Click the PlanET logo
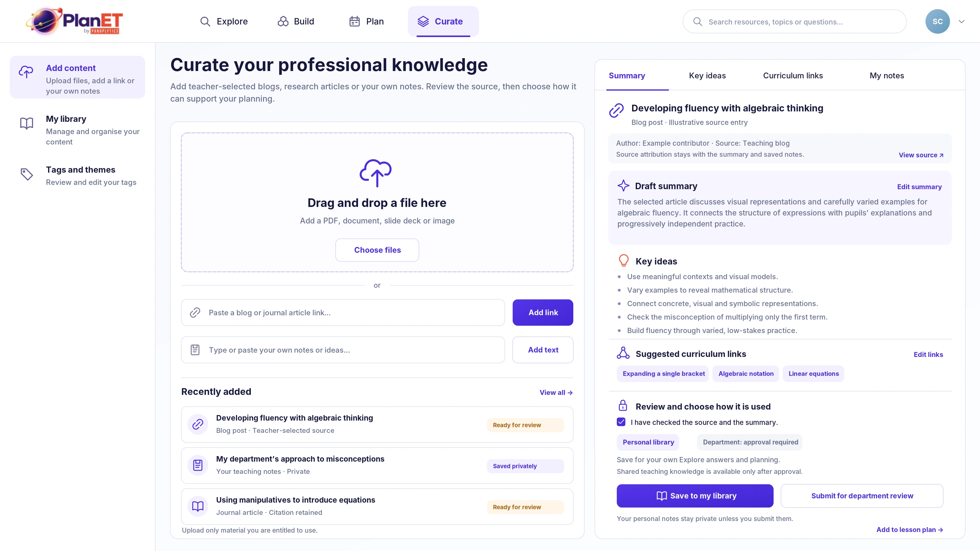Screen dimensions: 980x551 point(74,21)
